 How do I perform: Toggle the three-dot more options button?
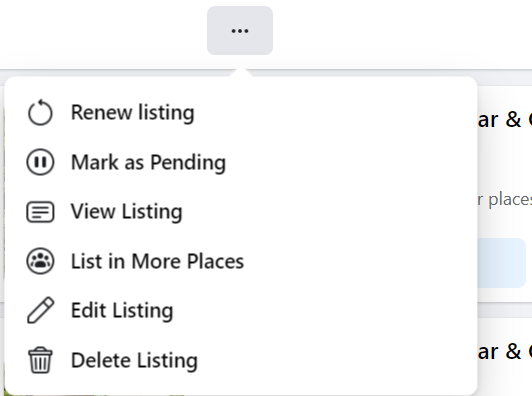click(x=240, y=31)
